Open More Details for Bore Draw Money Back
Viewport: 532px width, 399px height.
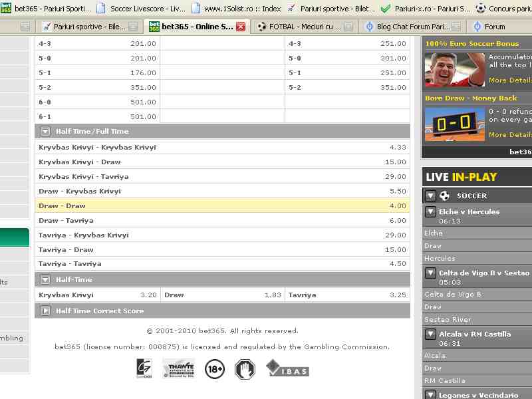coord(510,135)
